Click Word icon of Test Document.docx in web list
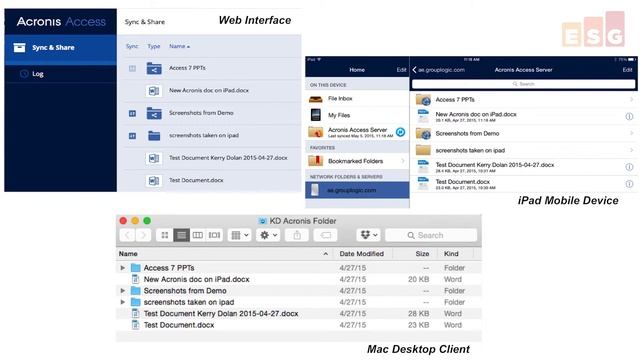The height and width of the screenshot is (360, 640). click(153, 180)
